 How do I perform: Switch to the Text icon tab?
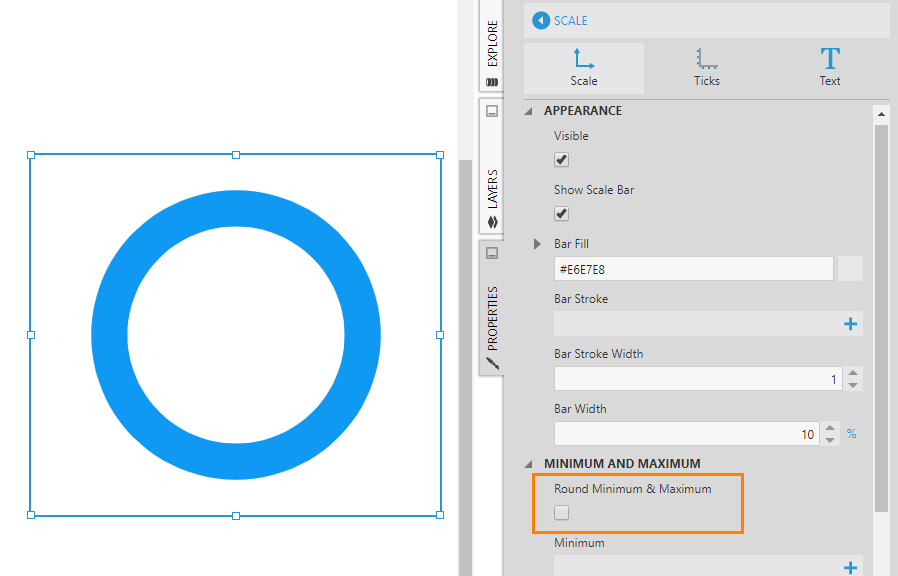coord(830,67)
